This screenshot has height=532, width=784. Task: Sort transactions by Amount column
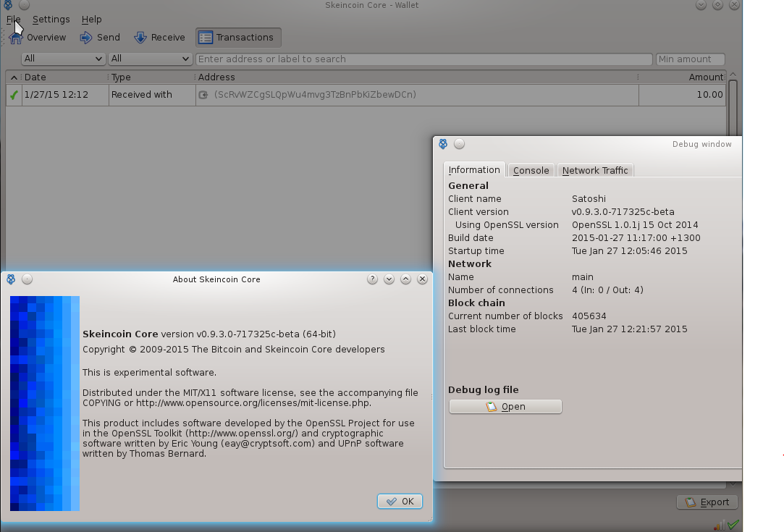point(682,77)
